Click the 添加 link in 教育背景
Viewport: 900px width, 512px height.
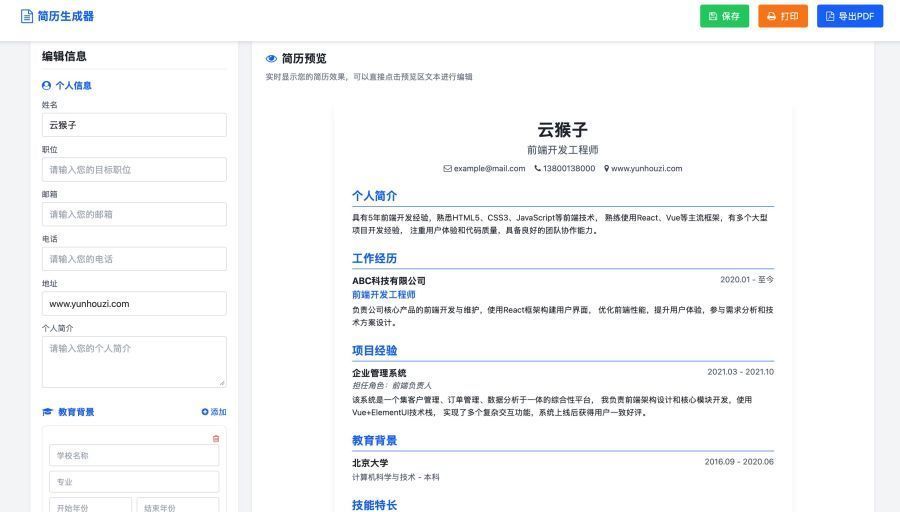click(x=214, y=412)
